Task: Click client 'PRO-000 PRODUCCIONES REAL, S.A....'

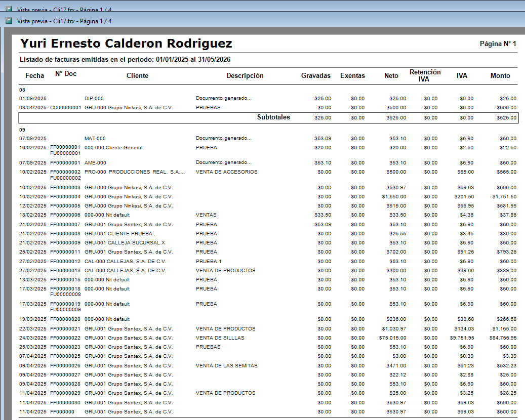Action: click(x=135, y=172)
